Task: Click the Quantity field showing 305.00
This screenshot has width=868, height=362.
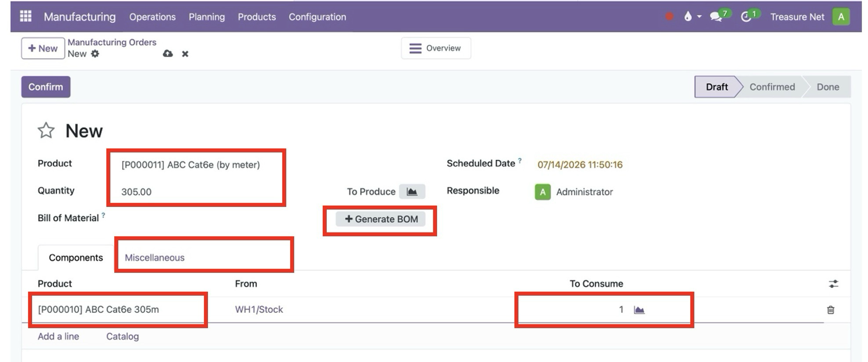Action: tap(194, 192)
